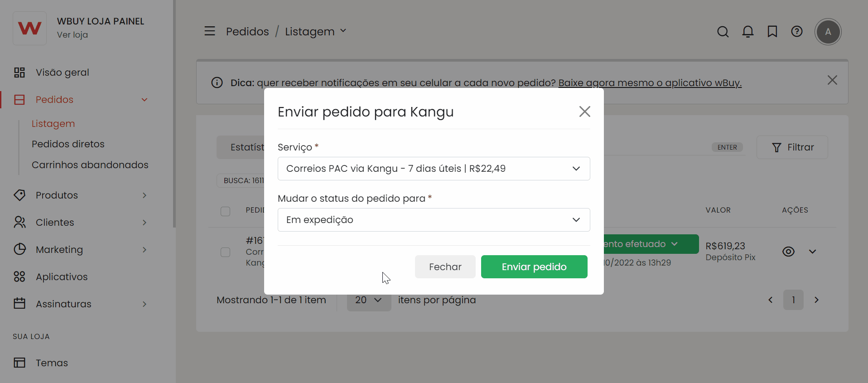Image resolution: width=868 pixels, height=383 pixels.
Task: Open Pedidos diretos in sidebar
Action: click(x=68, y=144)
